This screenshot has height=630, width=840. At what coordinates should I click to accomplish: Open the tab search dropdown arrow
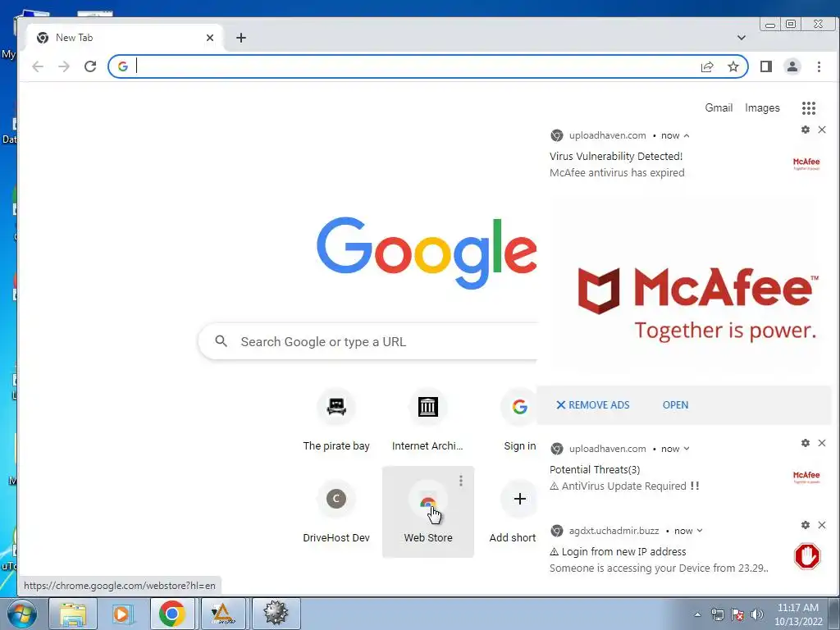[x=742, y=38]
